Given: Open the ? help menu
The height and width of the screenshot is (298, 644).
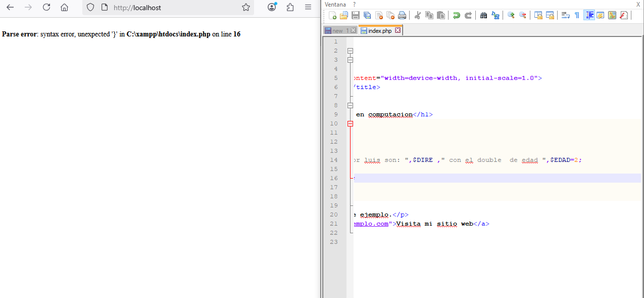Looking at the screenshot, I should coord(355,5).
